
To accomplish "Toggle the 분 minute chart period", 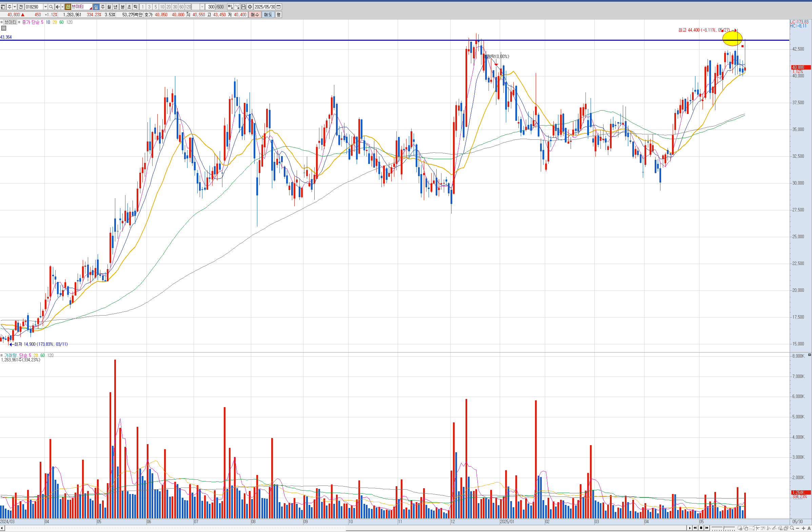I will point(122,7).
